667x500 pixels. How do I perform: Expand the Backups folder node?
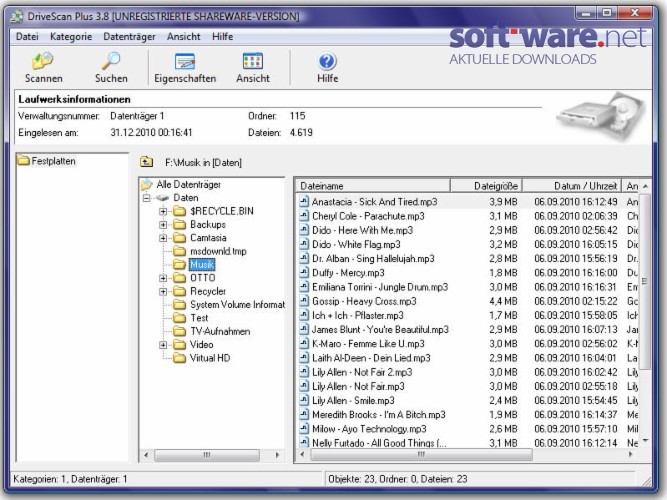pos(163,224)
